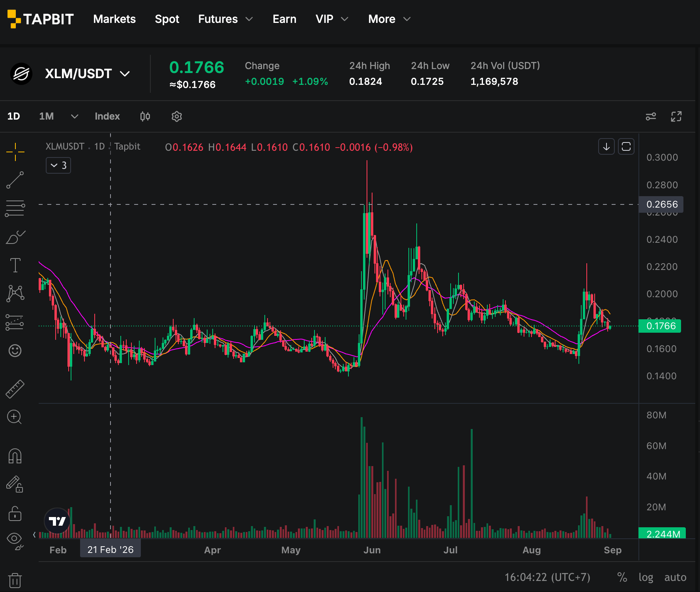Toggle stay in drawing mode
This screenshot has width=700, height=592.
click(x=15, y=484)
